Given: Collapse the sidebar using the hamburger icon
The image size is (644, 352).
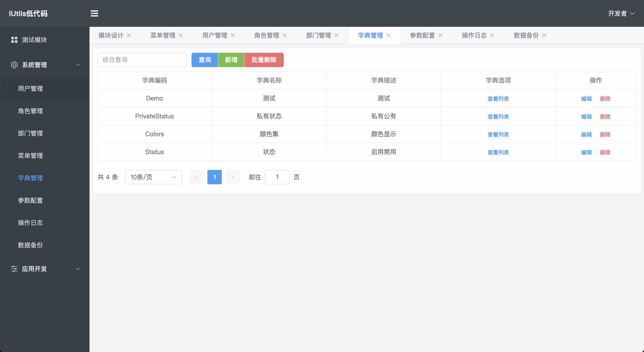Looking at the screenshot, I should coord(94,13).
